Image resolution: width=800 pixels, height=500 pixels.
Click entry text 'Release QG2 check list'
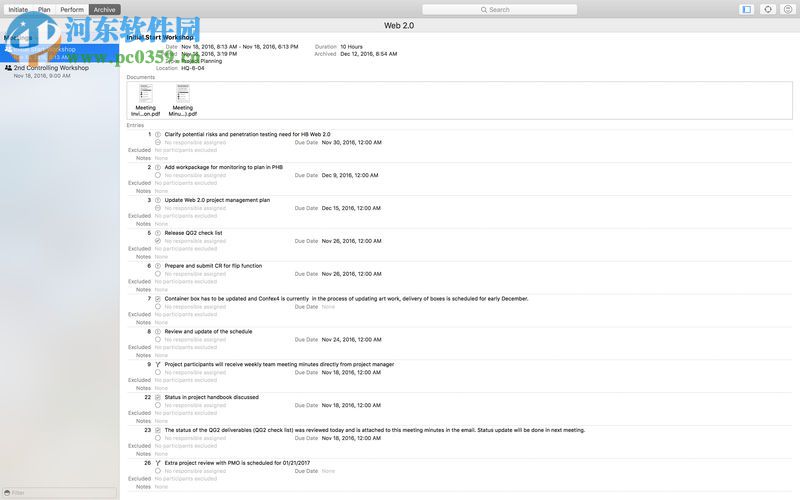(x=193, y=233)
